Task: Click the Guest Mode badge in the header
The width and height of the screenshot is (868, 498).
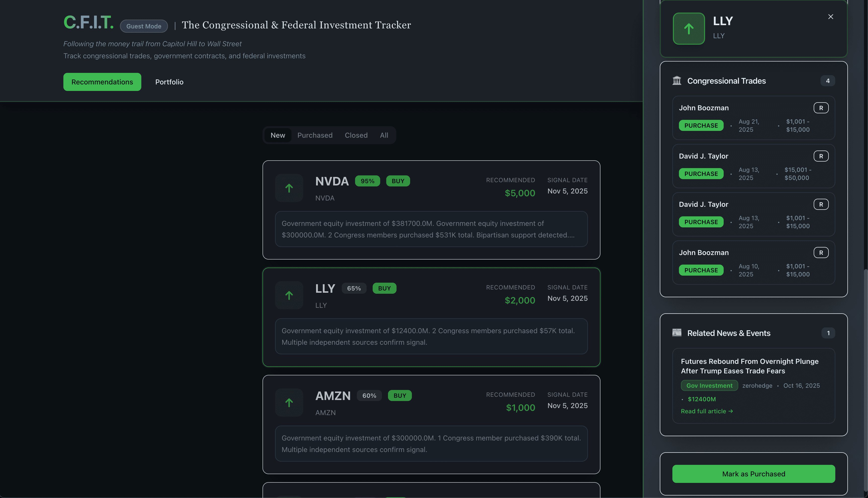Action: click(x=144, y=26)
